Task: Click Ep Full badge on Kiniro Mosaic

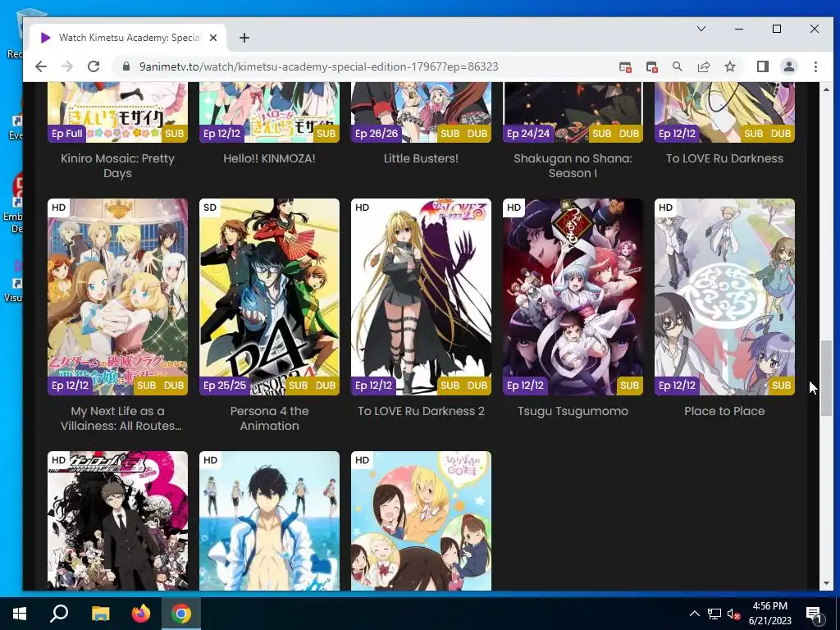Action: click(x=67, y=134)
